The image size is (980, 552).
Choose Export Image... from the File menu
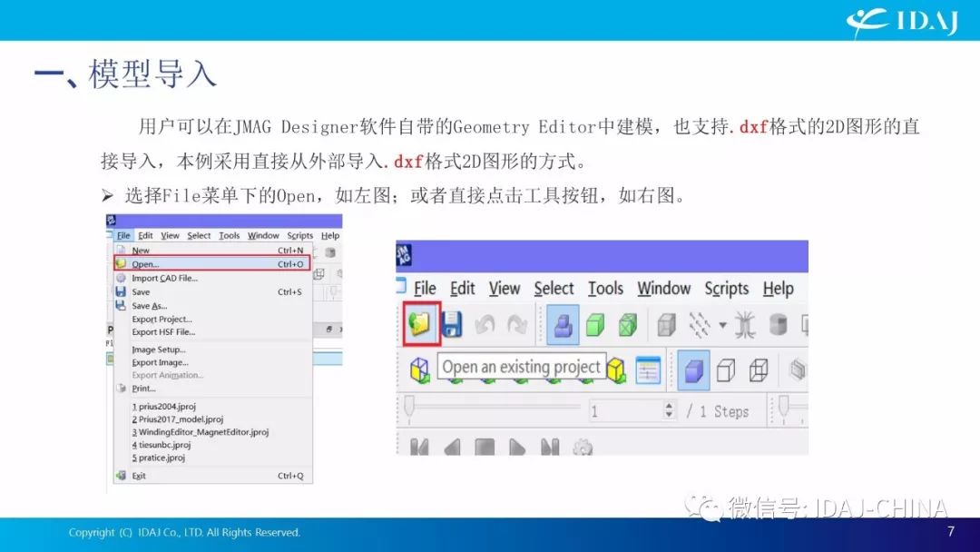(212, 362)
